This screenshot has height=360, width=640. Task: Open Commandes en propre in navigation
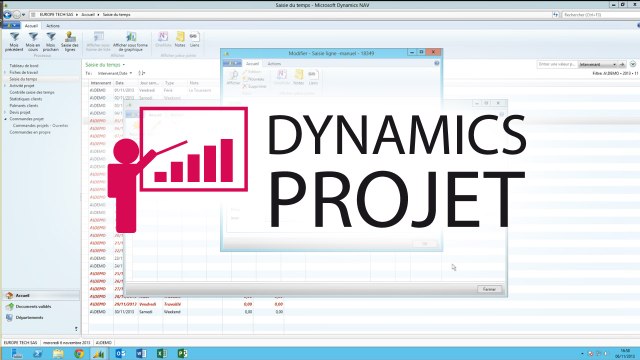[30, 132]
